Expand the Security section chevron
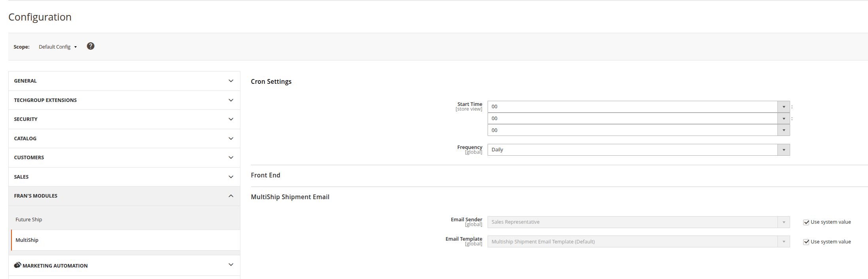Viewport: 868px width, 279px height. tap(231, 119)
